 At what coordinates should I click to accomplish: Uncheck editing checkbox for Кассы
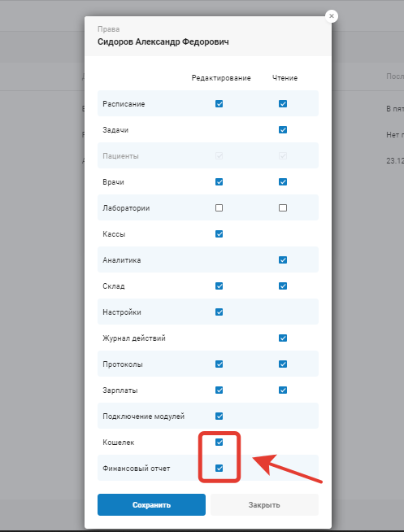tap(219, 234)
